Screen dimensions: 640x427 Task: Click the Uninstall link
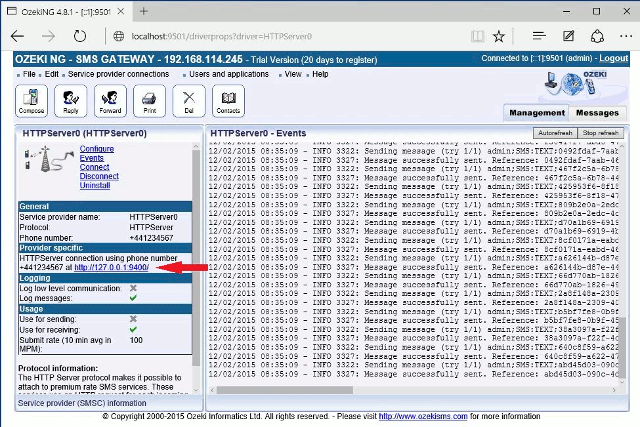[x=95, y=185]
